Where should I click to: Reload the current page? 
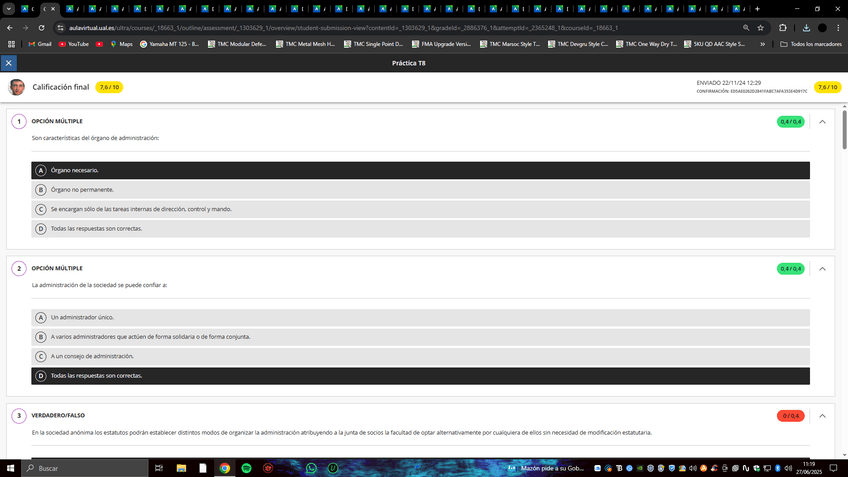(41, 28)
